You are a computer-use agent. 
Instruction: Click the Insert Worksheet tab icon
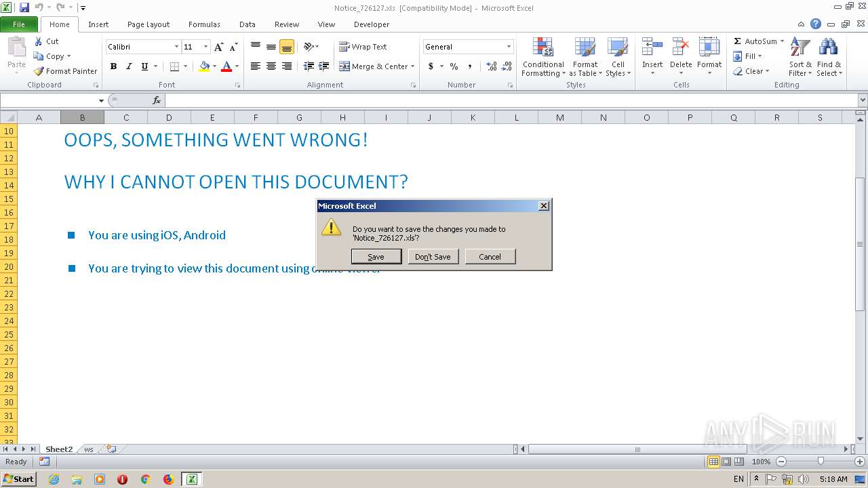(x=111, y=449)
